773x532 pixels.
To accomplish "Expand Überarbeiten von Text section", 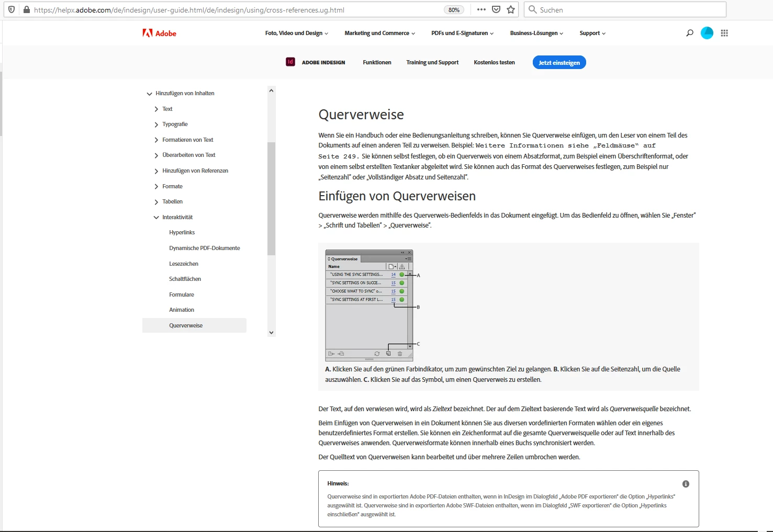I will click(156, 155).
